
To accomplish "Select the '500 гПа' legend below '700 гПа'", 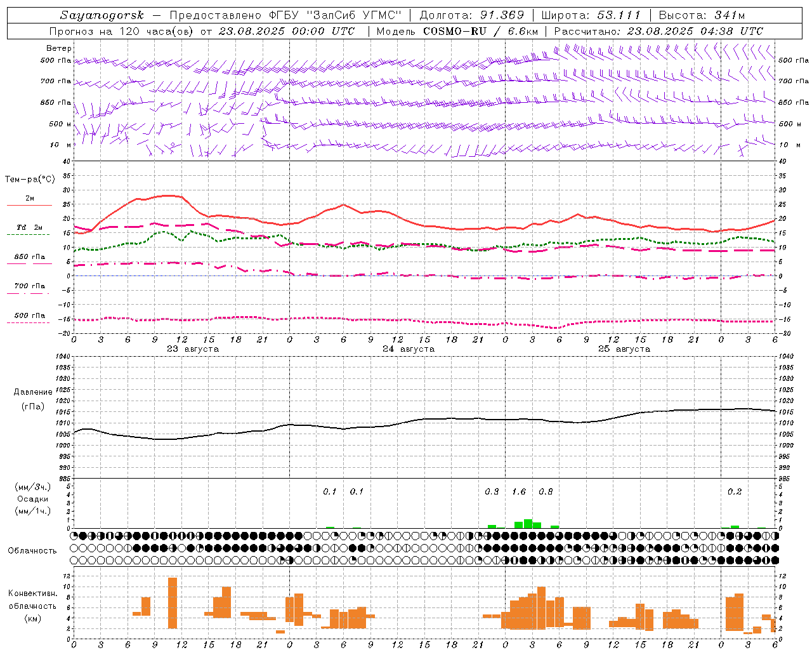I will click(29, 315).
